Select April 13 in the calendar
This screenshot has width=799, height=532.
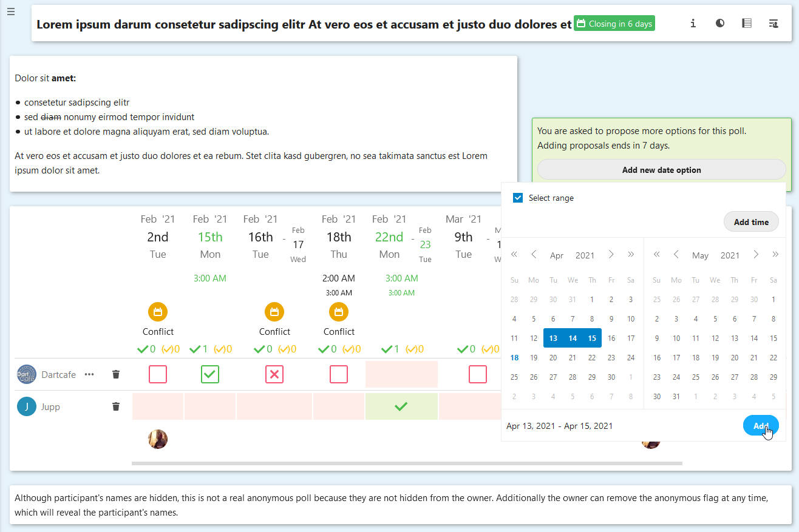tap(553, 338)
